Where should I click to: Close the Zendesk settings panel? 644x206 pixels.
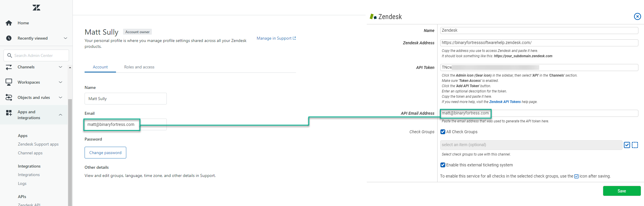click(637, 16)
